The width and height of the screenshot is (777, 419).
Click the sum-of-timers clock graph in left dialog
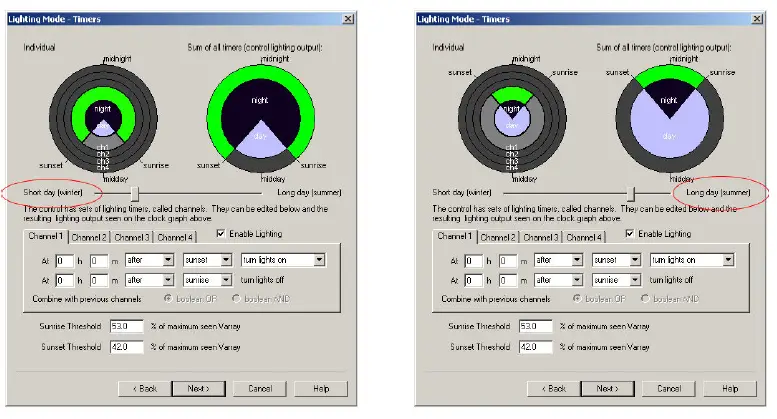[x=260, y=120]
